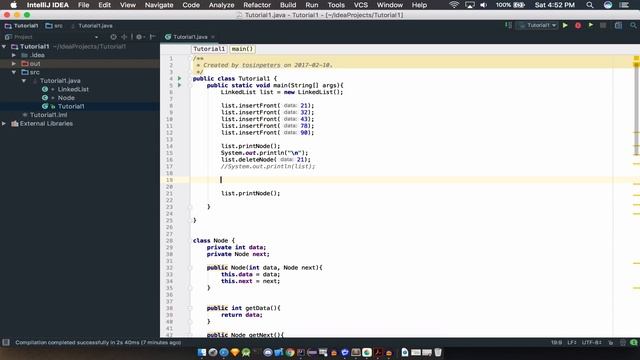Screen dimensions: 640x360
Task: Click volume icon in macOS menu bar
Action: pyautogui.click(x=484, y=5)
